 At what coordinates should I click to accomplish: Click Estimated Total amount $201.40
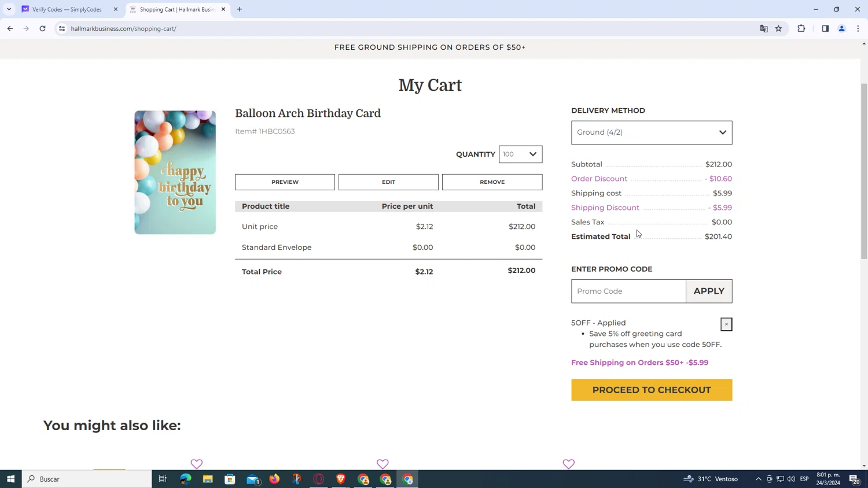[x=718, y=236]
